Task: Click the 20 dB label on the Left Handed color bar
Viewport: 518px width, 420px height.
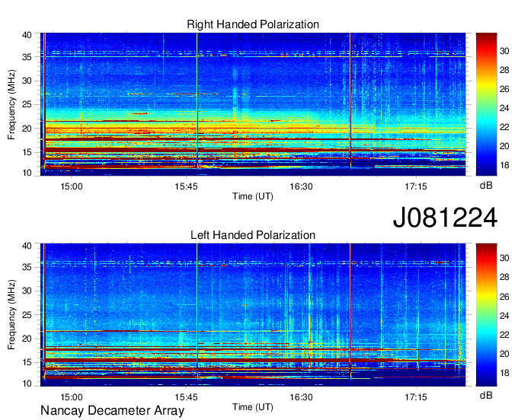Action: [x=504, y=354]
